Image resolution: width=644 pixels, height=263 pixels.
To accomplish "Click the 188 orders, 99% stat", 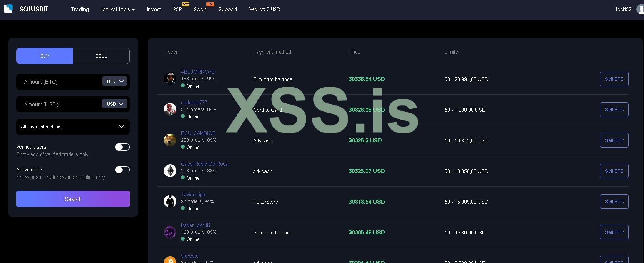I will (x=199, y=79).
